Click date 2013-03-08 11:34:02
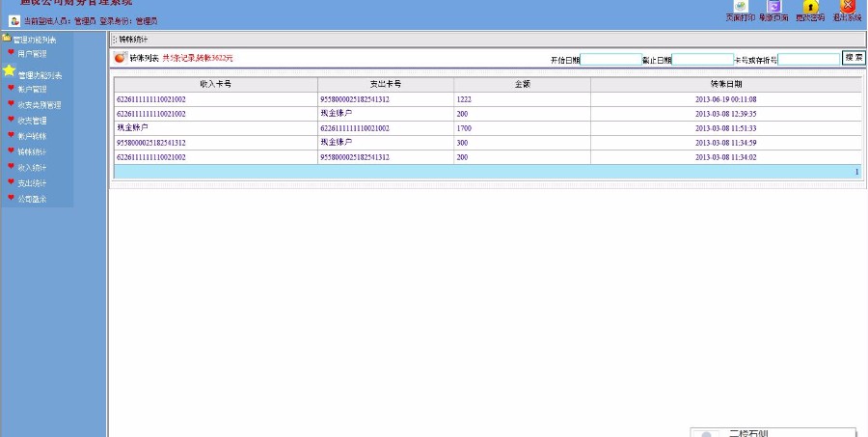Image resolution: width=868 pixels, height=437 pixels. click(x=725, y=157)
